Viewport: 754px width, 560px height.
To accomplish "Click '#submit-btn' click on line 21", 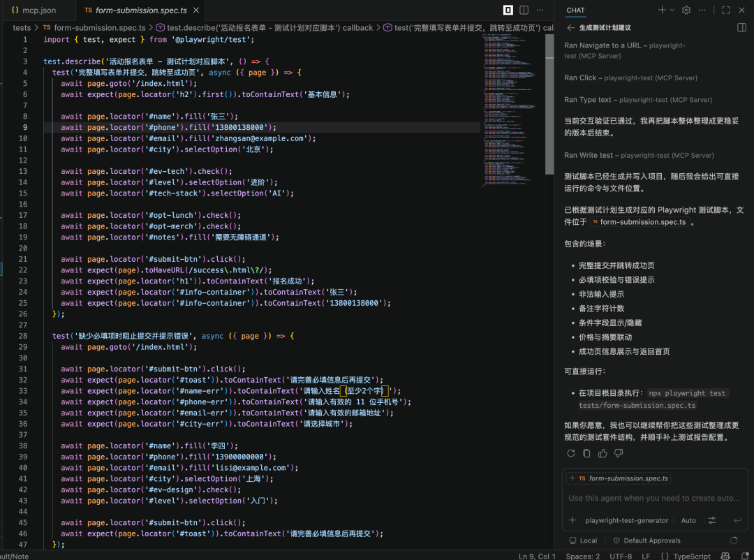I will click(x=153, y=259).
